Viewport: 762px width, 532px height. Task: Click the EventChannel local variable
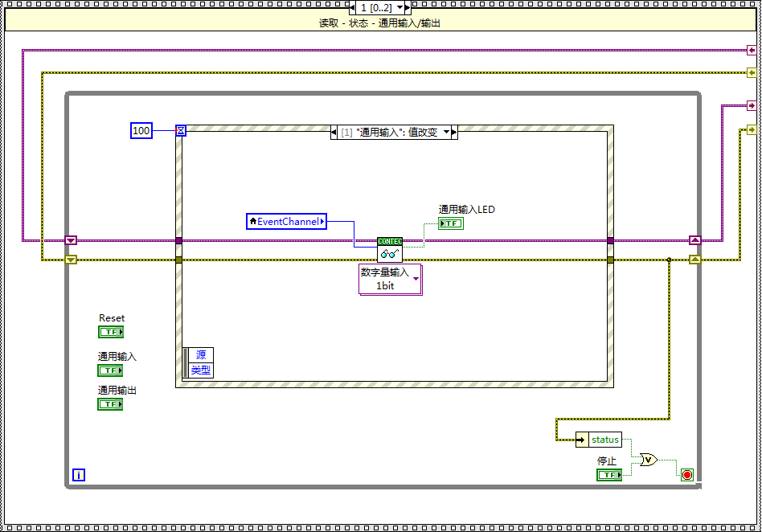[x=287, y=221]
